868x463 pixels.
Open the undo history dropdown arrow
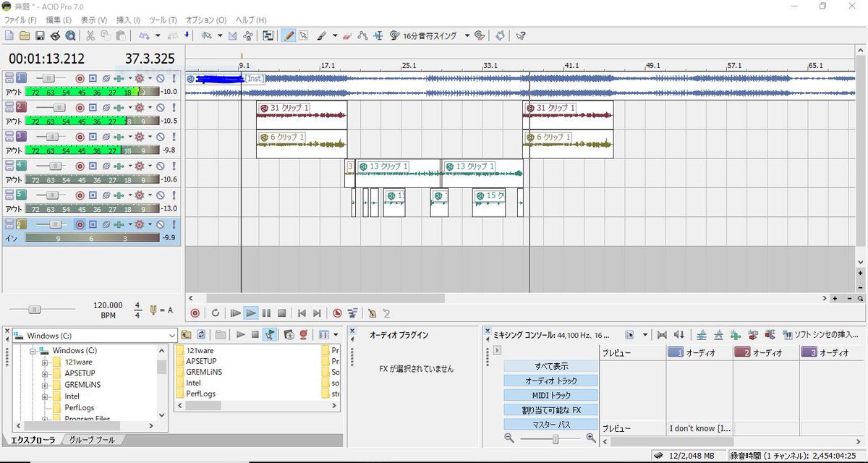(158, 35)
